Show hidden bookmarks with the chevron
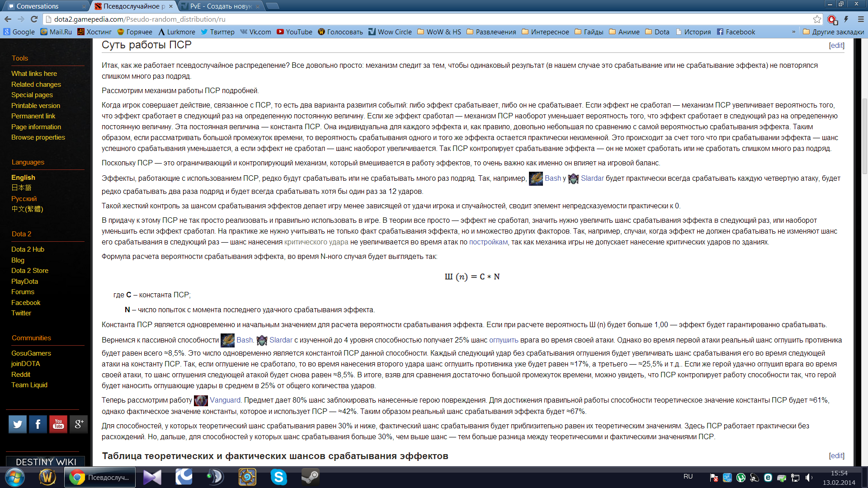 click(793, 32)
